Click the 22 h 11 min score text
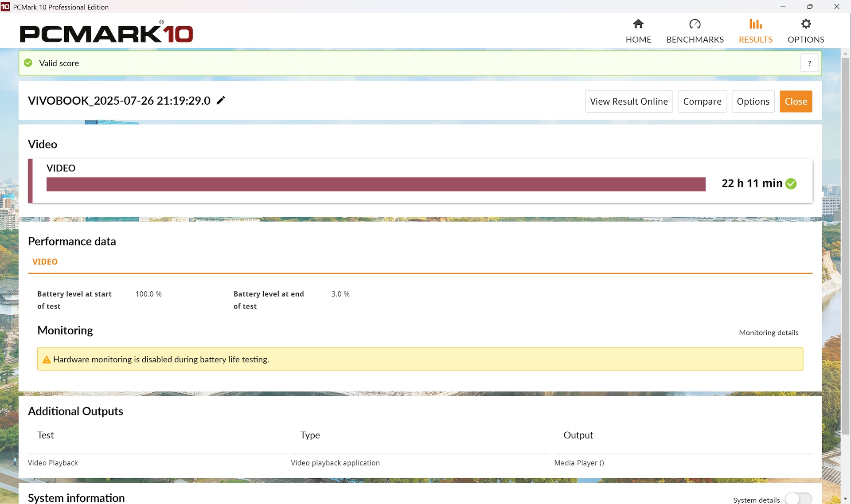 coord(752,184)
